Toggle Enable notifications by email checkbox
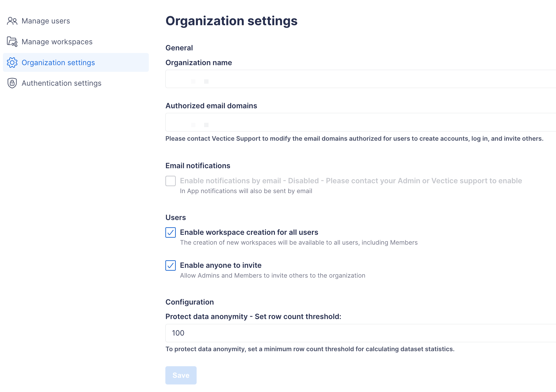 pos(171,181)
